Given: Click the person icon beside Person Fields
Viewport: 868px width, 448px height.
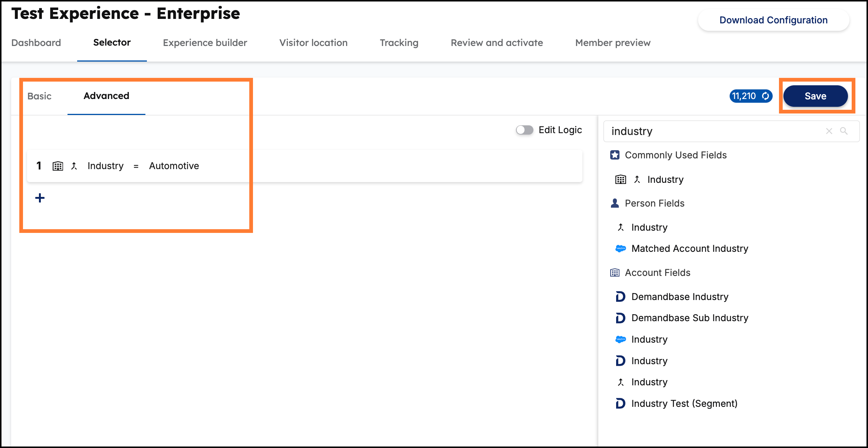Looking at the screenshot, I should [615, 203].
